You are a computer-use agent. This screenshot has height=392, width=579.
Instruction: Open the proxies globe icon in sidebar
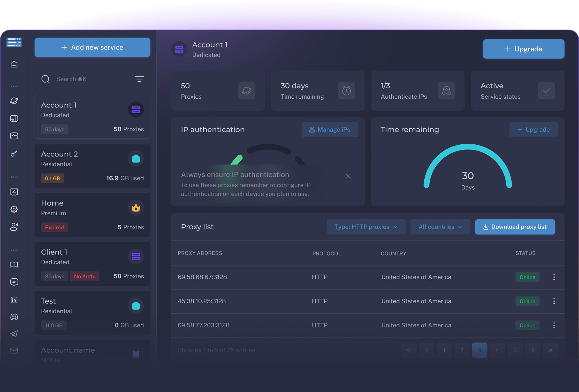point(14,101)
